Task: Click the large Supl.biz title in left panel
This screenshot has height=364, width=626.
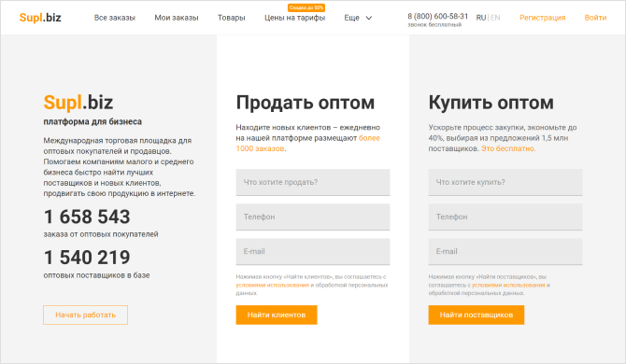Action: 78,103
